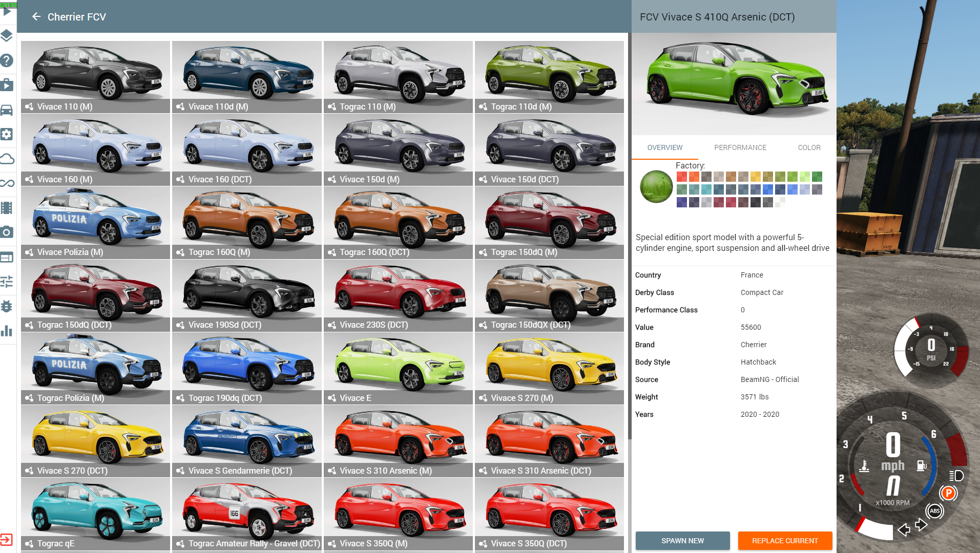The image size is (980, 553).
Task: Pick the purple factory color swatch
Action: coord(681,202)
